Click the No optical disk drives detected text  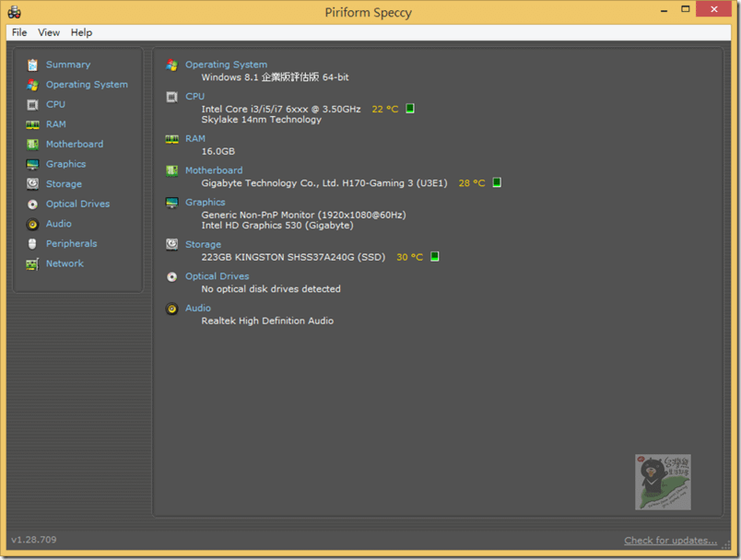click(271, 289)
